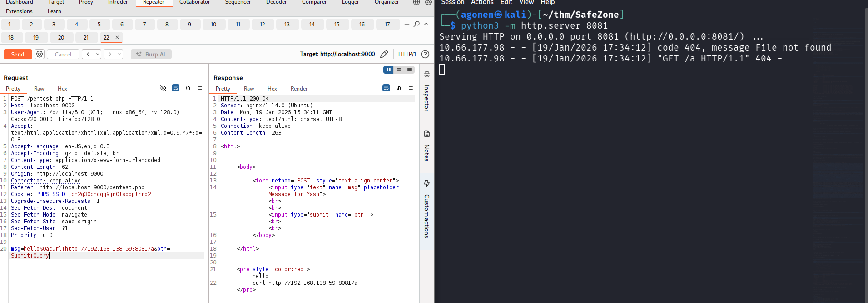
Task: Open the Inspector side panel
Action: coord(427,93)
